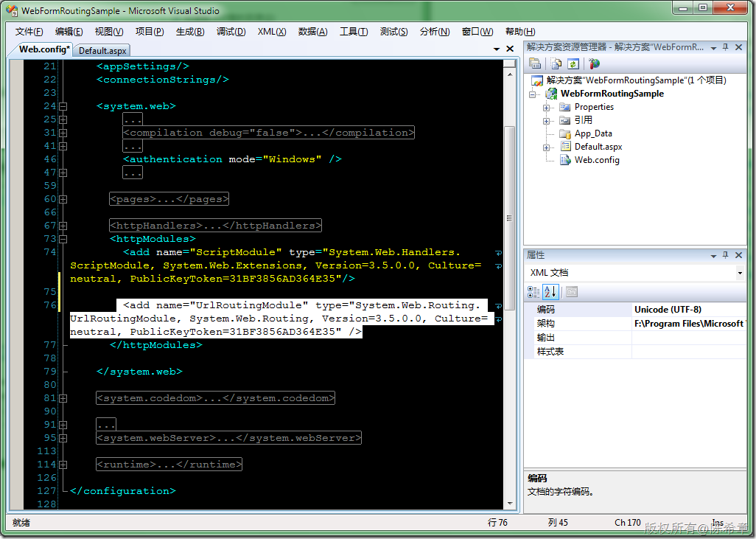Click the Properties button in Solution Explorer toolbar
Viewport: 756px width, 539px height.
tap(535, 63)
